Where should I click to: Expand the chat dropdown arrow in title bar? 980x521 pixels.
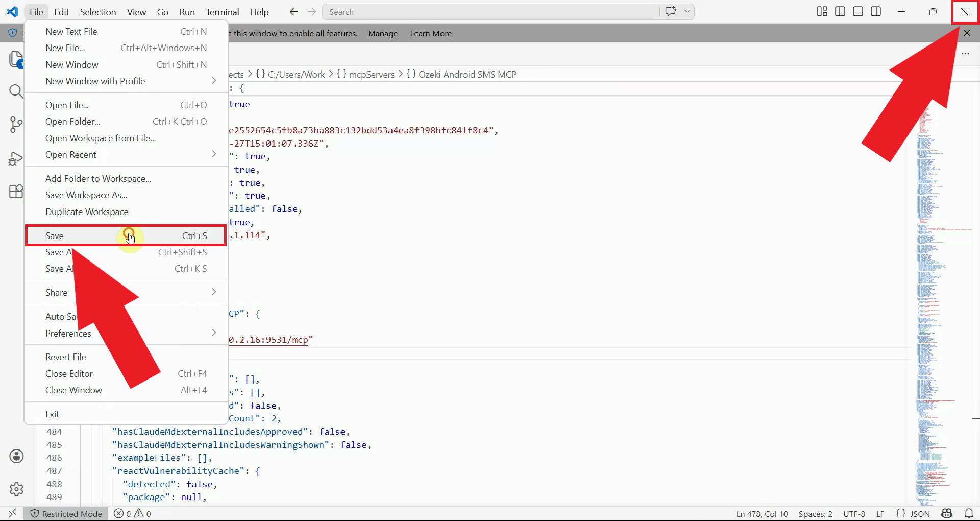[687, 11]
